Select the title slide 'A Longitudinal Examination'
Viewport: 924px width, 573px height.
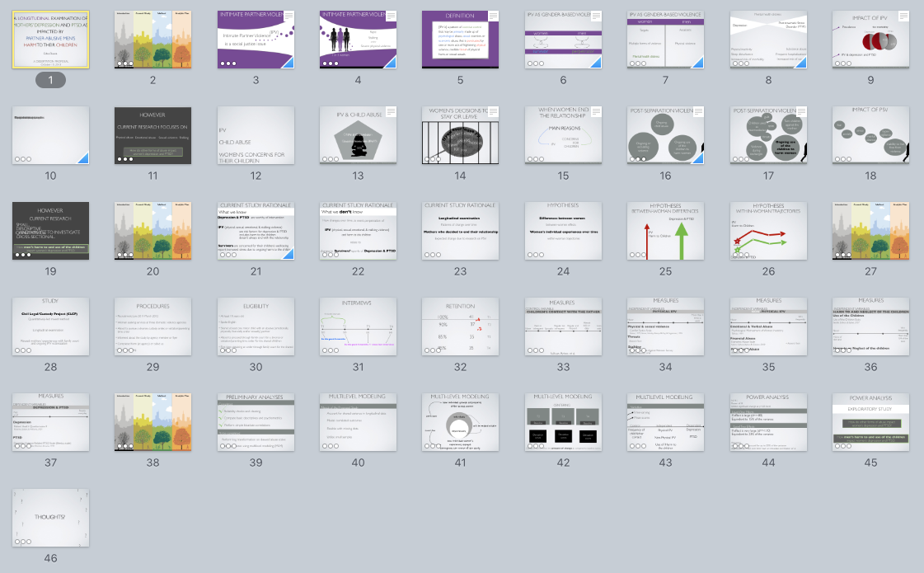click(x=50, y=38)
